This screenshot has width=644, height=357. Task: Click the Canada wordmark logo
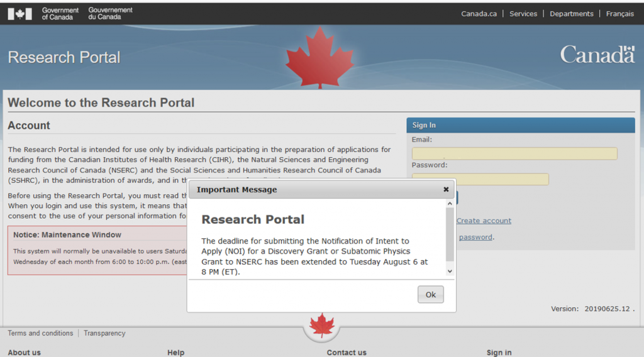(597, 55)
